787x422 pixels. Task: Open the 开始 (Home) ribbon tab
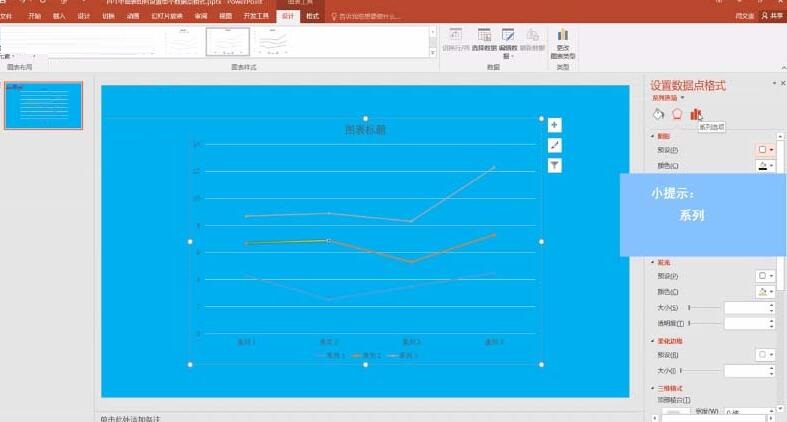(x=34, y=16)
